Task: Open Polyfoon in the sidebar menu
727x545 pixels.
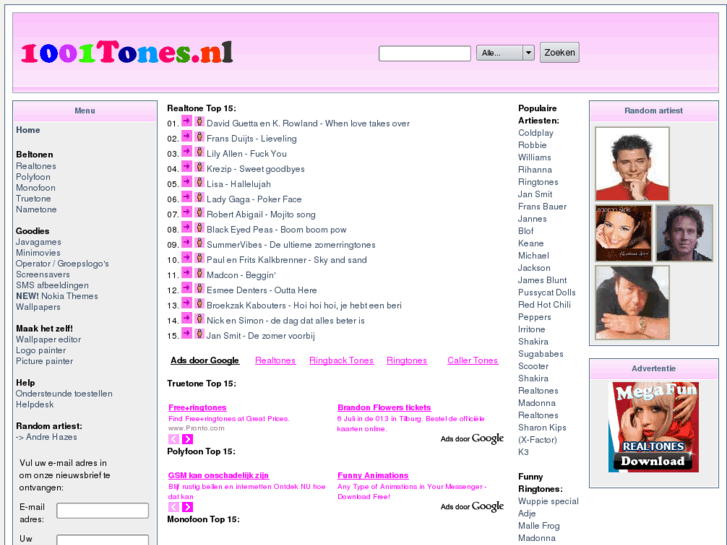Action: [33, 177]
